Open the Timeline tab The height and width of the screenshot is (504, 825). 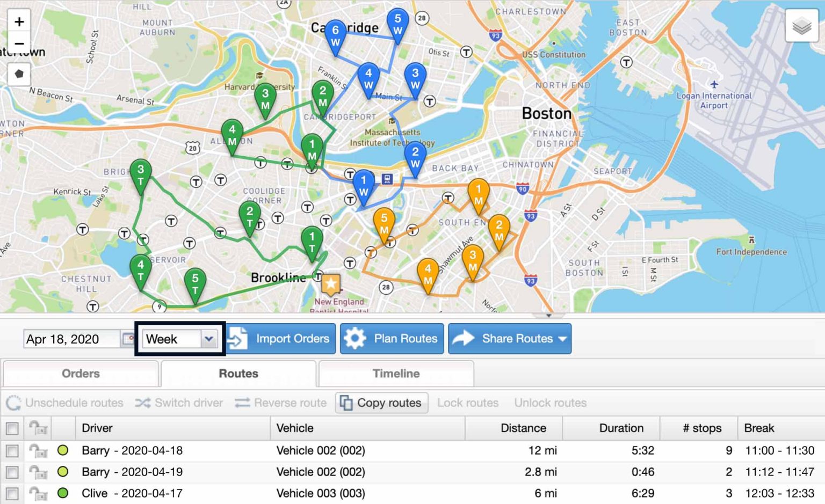coord(396,374)
